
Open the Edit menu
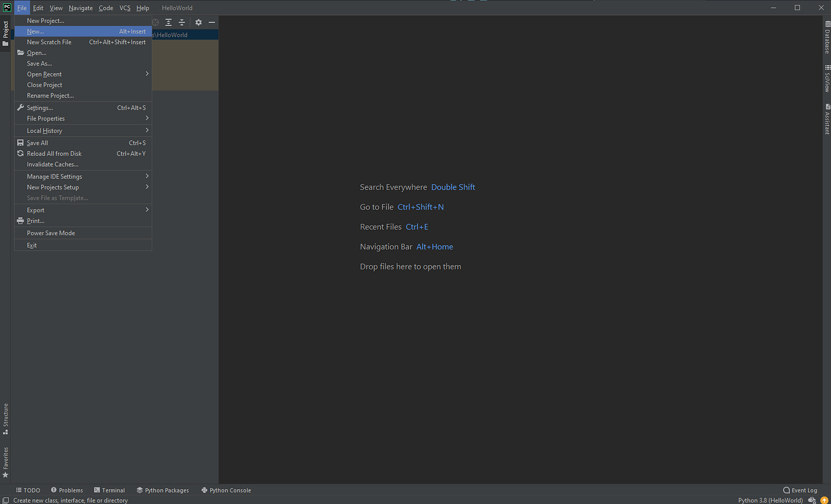coord(38,8)
